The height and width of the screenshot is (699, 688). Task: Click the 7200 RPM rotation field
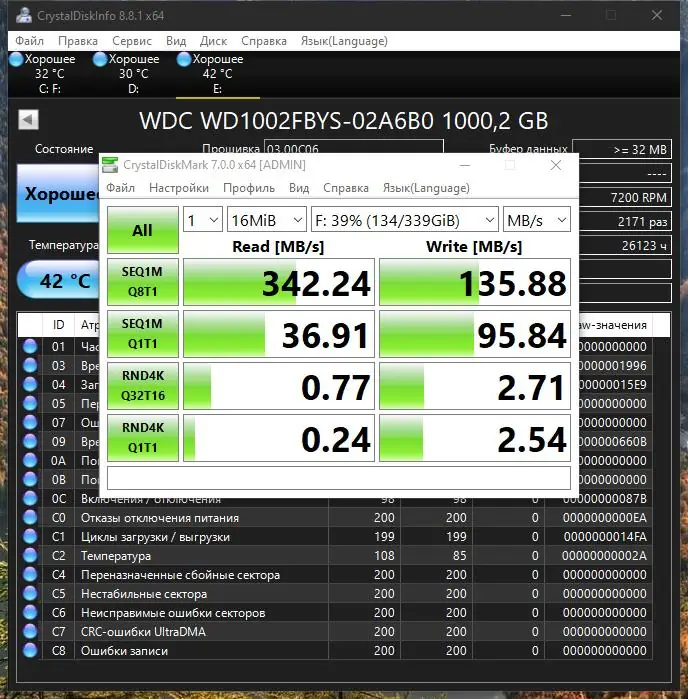(x=625, y=197)
